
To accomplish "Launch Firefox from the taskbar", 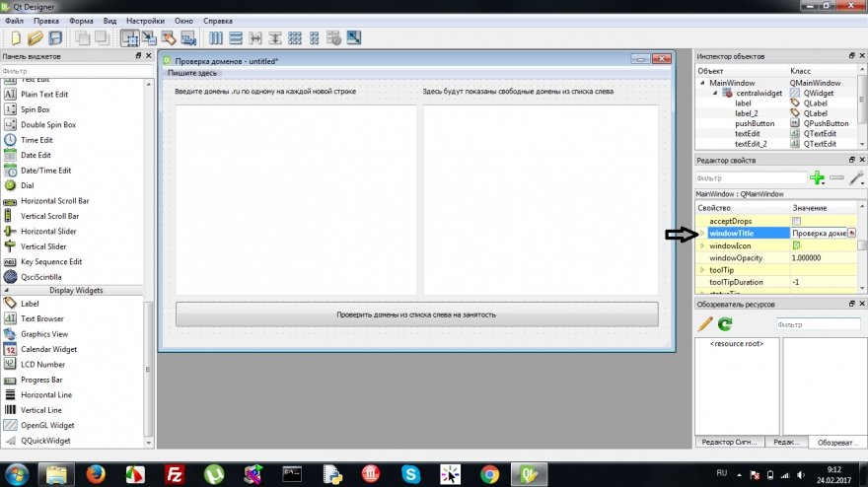I will 96,474.
